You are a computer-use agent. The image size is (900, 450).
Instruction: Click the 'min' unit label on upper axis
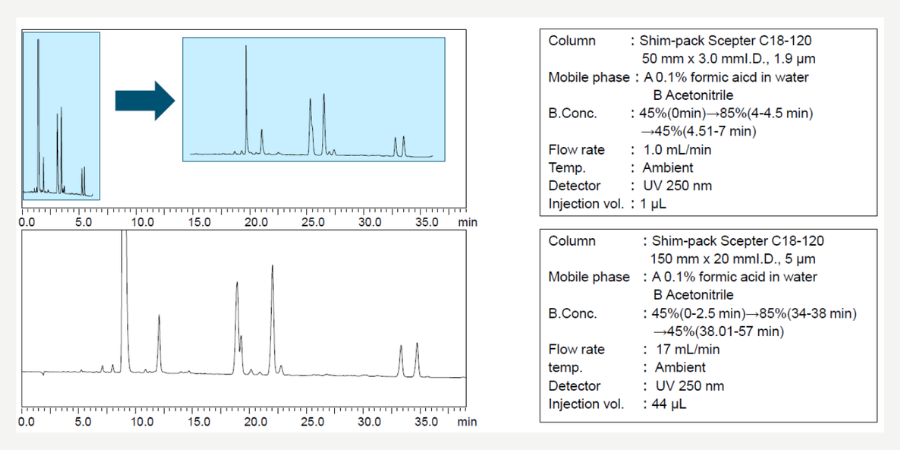point(467,222)
